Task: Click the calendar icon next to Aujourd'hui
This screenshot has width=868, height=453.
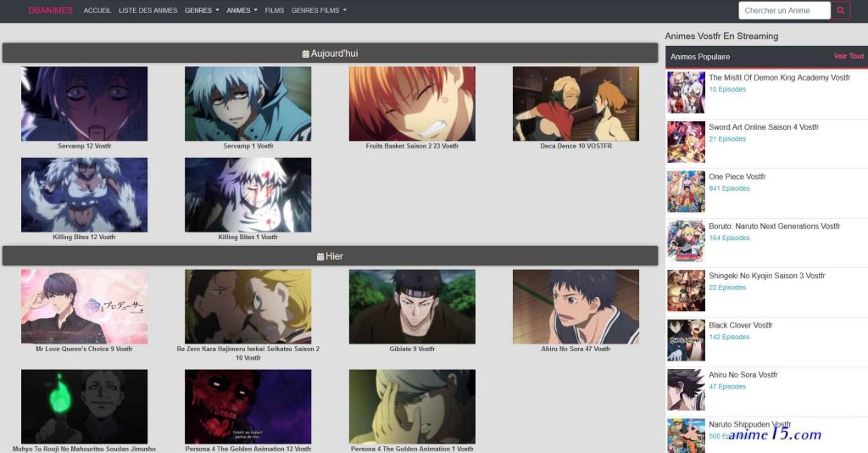Action: click(x=305, y=53)
